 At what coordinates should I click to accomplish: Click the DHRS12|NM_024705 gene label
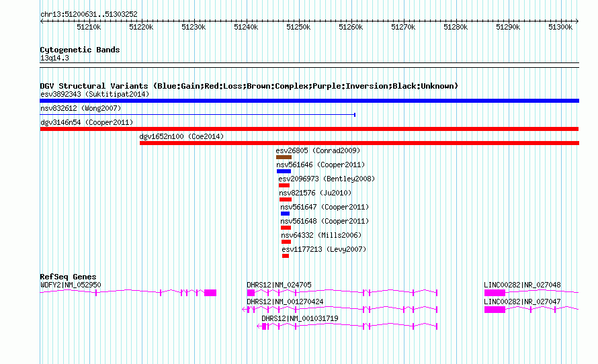coord(279,285)
